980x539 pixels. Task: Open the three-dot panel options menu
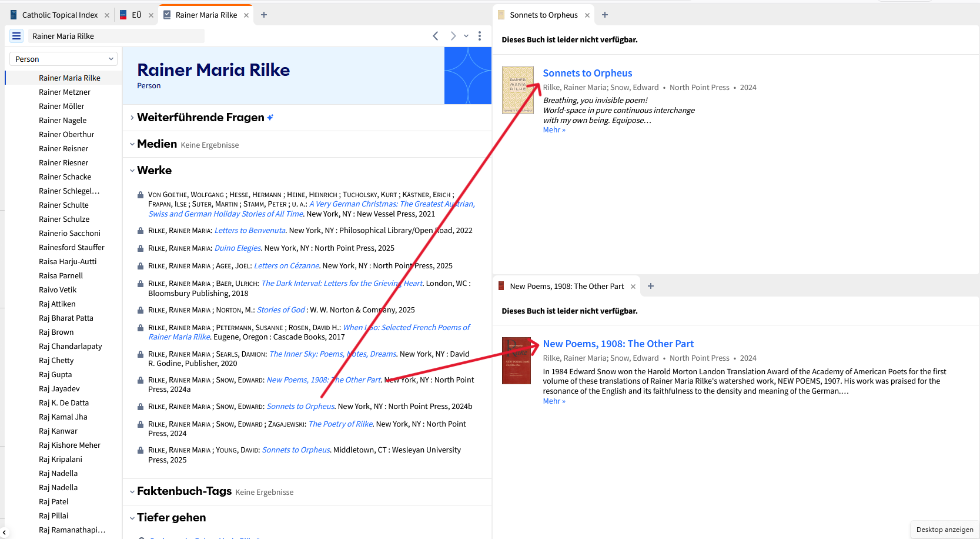pos(480,36)
